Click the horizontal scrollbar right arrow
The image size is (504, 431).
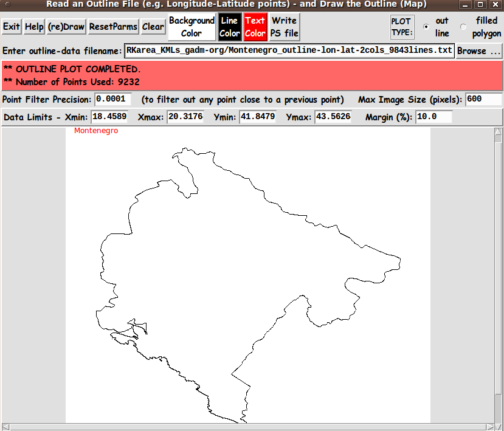(x=491, y=427)
